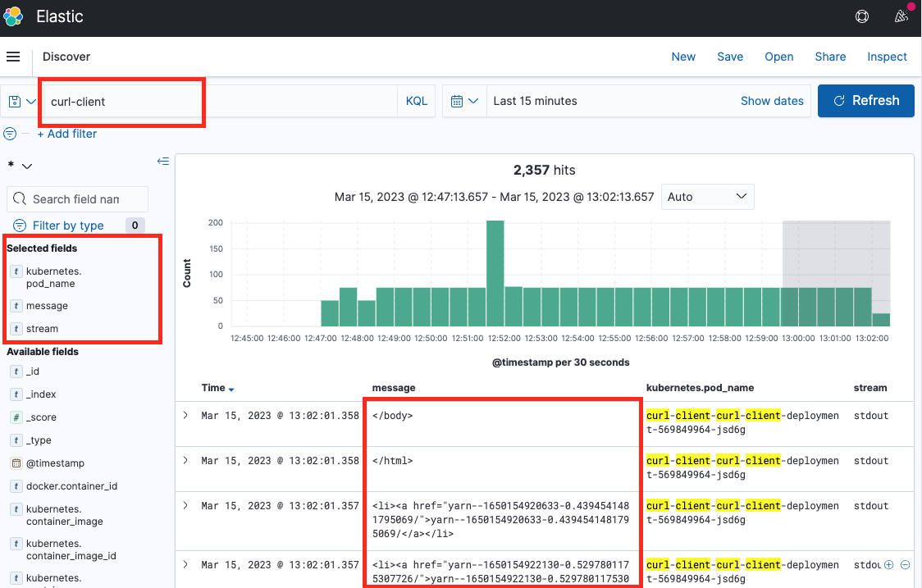The width and height of the screenshot is (922, 588).
Task: Click field type icon for stream
Action: point(16,329)
